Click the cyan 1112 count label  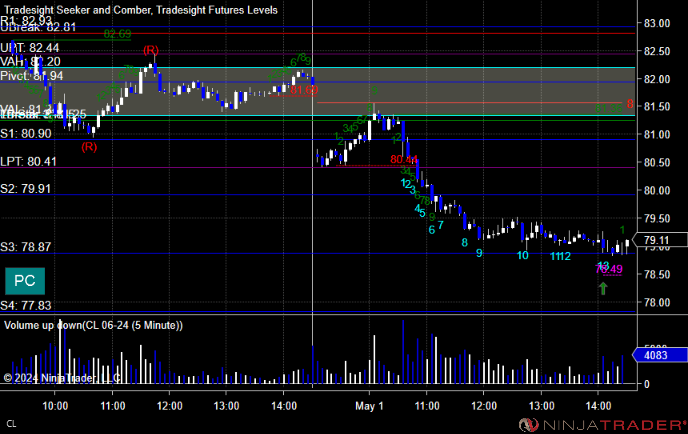tap(560, 256)
